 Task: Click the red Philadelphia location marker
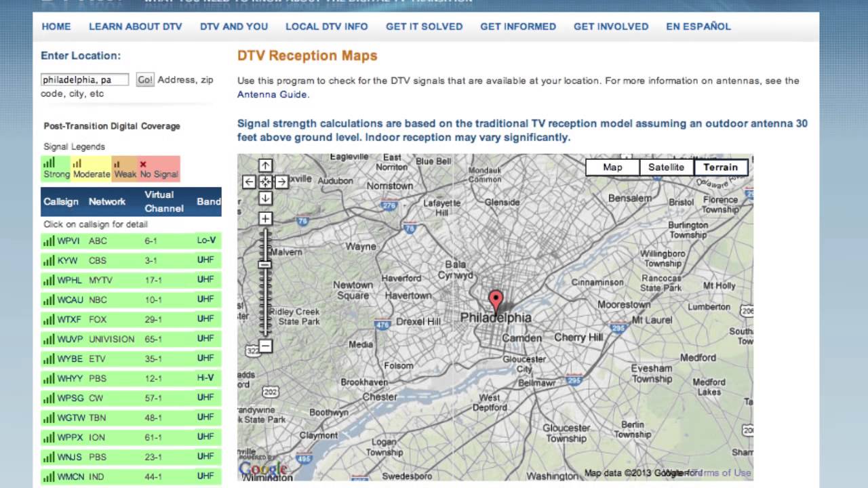tap(496, 302)
